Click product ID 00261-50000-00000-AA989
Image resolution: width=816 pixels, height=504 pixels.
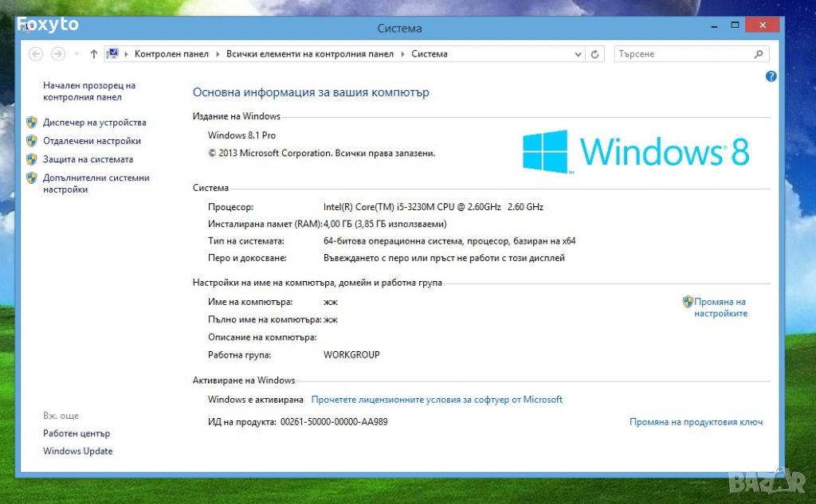[334, 422]
